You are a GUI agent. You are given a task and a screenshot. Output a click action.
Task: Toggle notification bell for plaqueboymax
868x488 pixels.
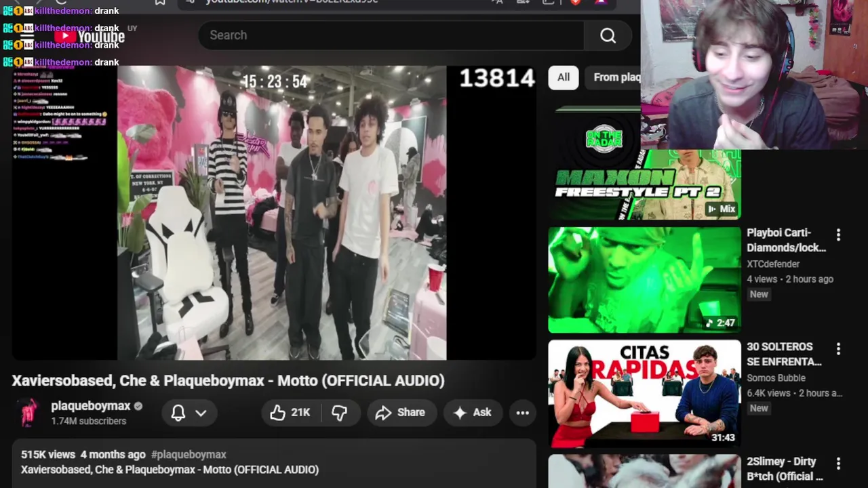(x=178, y=412)
